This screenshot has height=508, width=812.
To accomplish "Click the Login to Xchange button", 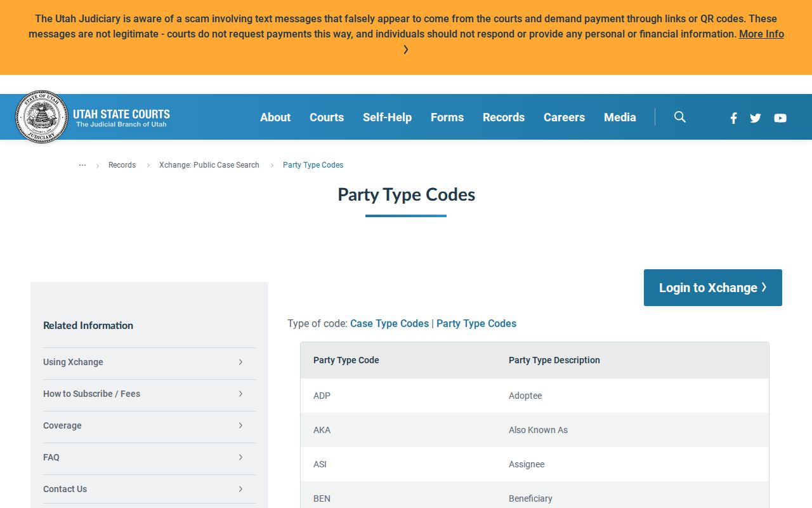I will coord(713,288).
